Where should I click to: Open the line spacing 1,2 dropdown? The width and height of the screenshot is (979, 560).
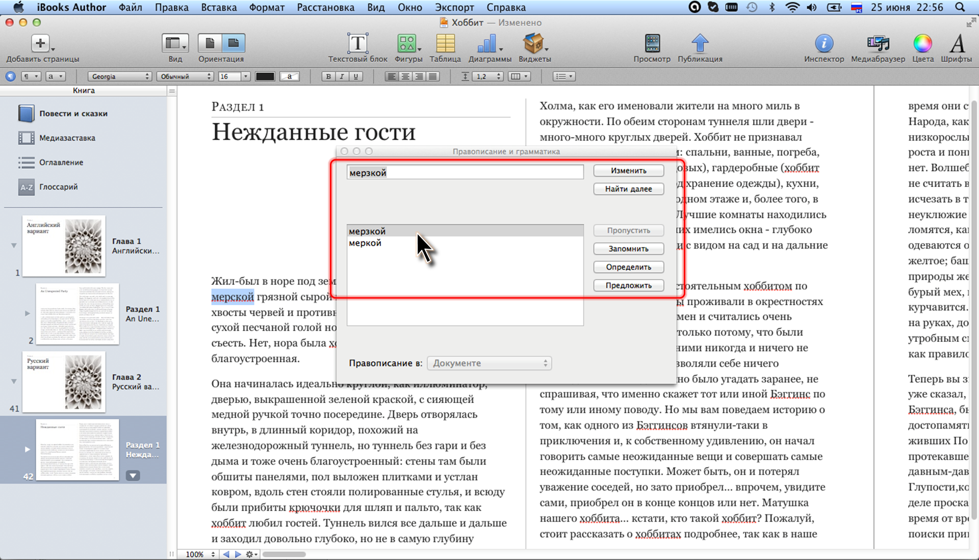(487, 76)
